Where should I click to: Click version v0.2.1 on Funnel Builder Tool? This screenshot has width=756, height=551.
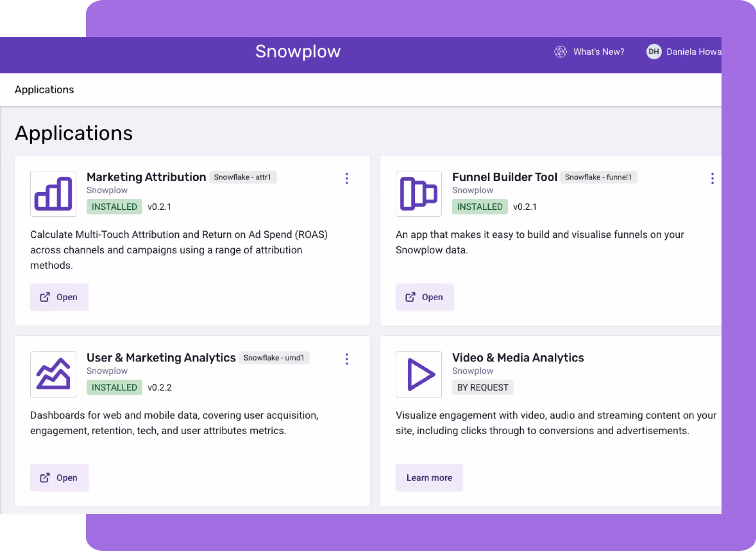tap(525, 207)
